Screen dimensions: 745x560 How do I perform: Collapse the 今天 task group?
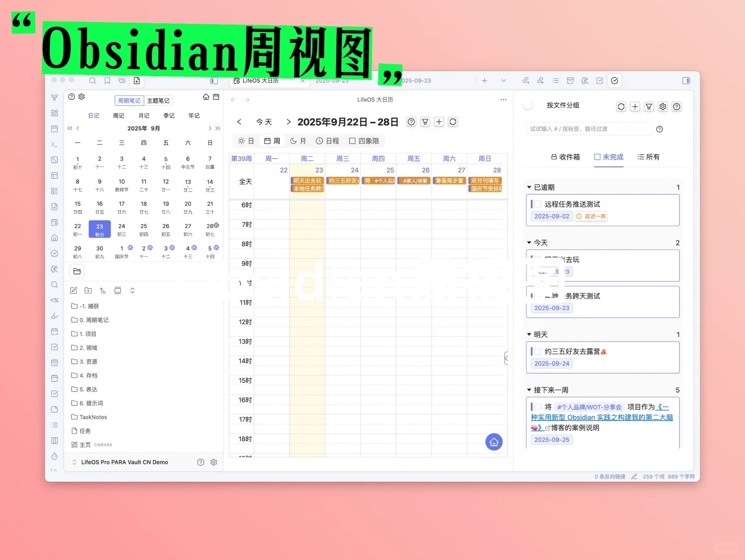tap(529, 243)
